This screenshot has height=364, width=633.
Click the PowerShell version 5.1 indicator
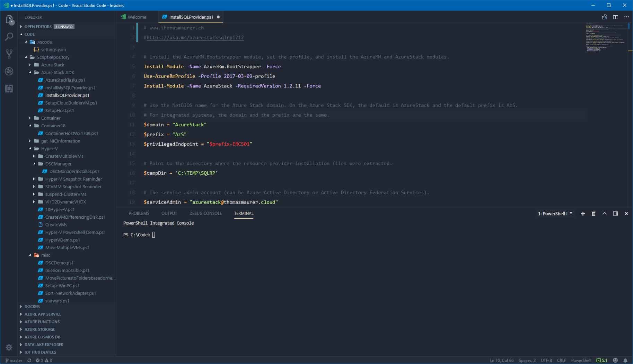(x=602, y=360)
